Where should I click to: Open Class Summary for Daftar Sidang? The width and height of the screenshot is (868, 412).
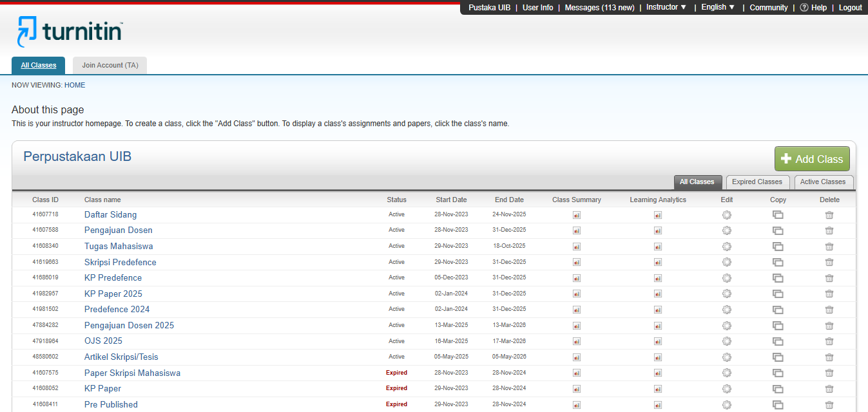coord(577,215)
